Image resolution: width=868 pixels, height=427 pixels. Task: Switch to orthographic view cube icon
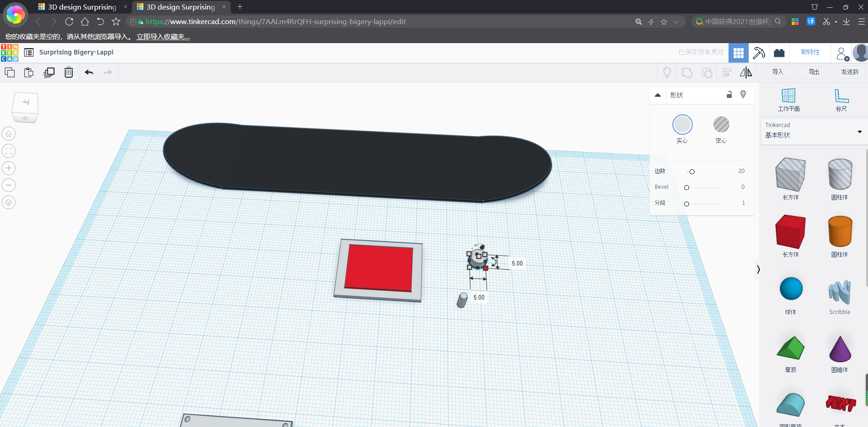coord(9,202)
